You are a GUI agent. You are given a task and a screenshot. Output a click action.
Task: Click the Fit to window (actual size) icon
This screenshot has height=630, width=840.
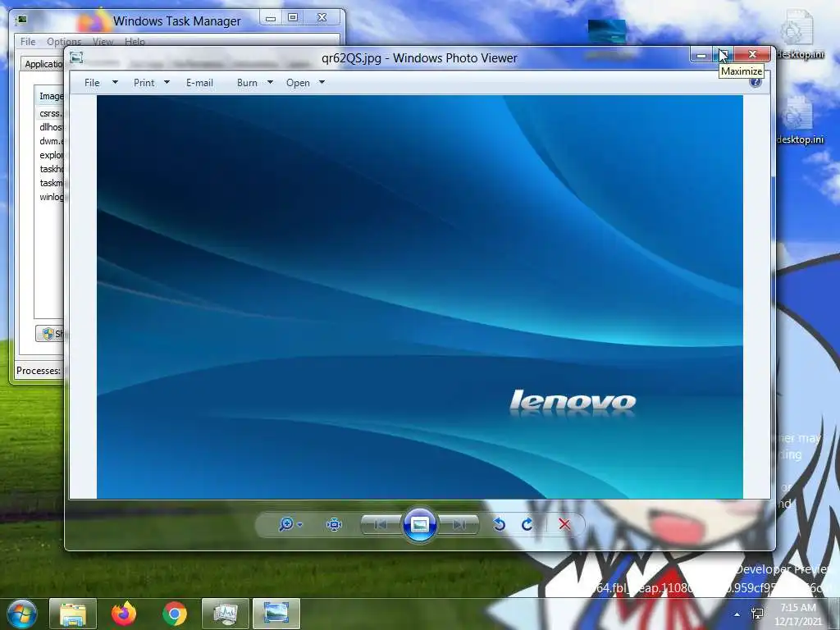point(335,524)
